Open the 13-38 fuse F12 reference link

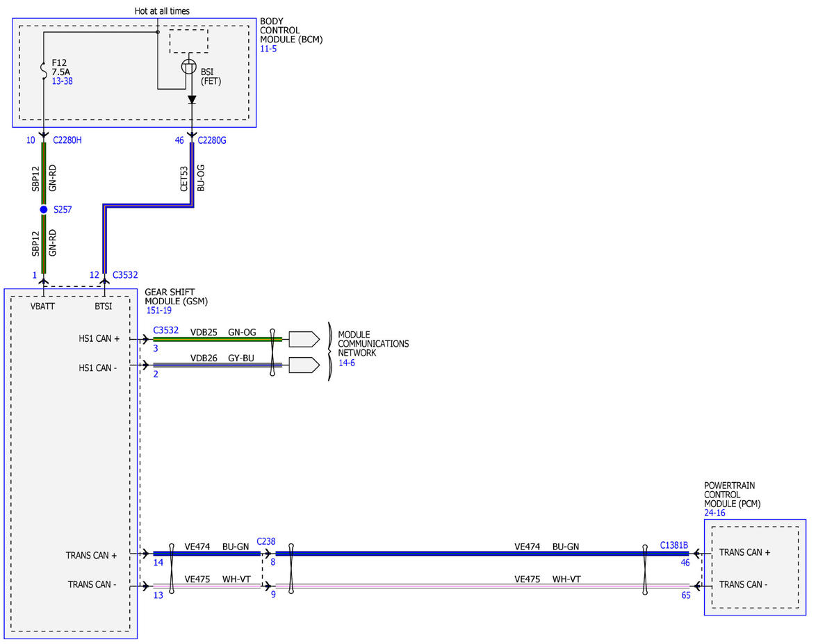(63, 81)
